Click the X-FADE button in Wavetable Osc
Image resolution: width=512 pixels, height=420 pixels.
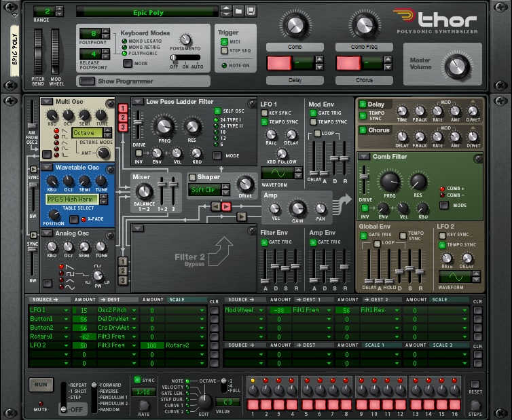74,219
